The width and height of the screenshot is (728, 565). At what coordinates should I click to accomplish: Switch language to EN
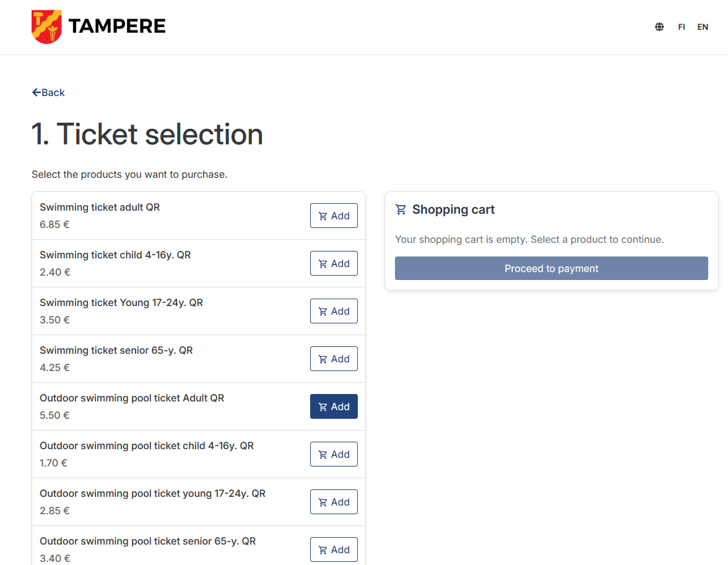pos(703,27)
